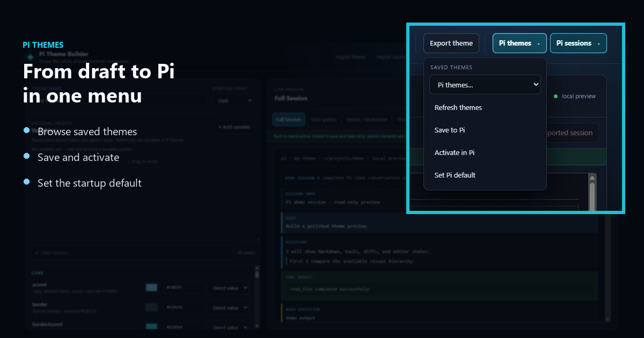Click the border token color swatch
644x338 pixels.
pyautogui.click(x=152, y=308)
